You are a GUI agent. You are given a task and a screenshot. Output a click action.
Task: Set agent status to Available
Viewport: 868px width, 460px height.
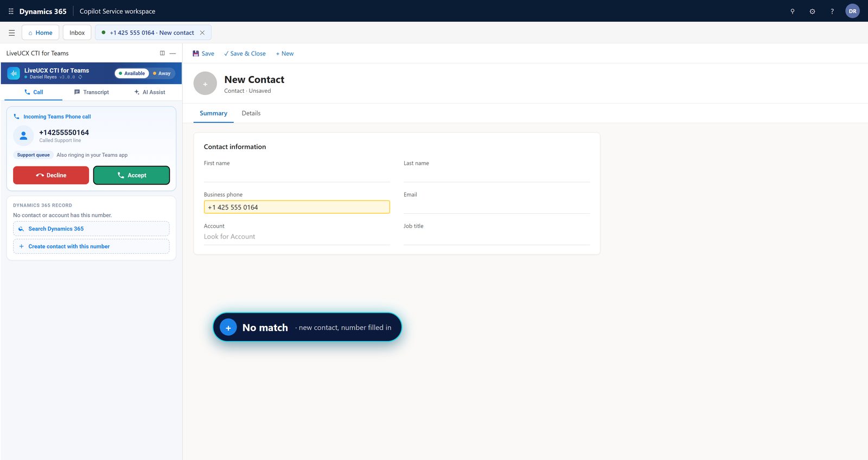(x=132, y=73)
